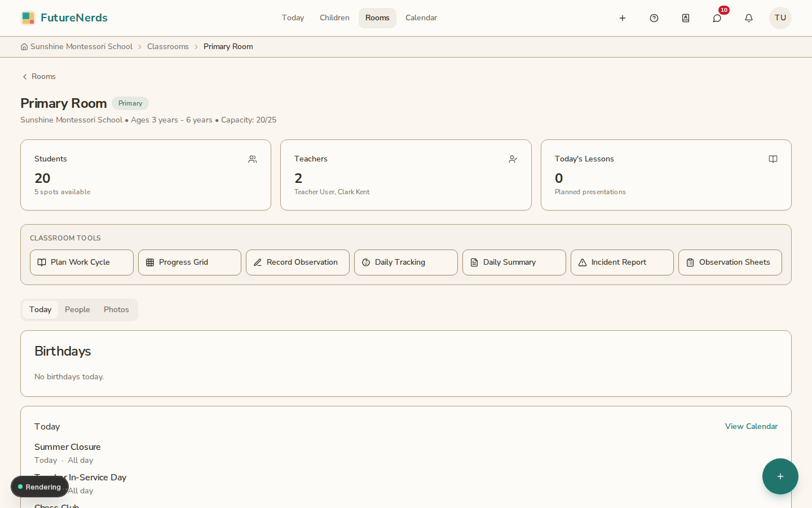
Task: Click the View Calendar link
Action: pos(751,427)
